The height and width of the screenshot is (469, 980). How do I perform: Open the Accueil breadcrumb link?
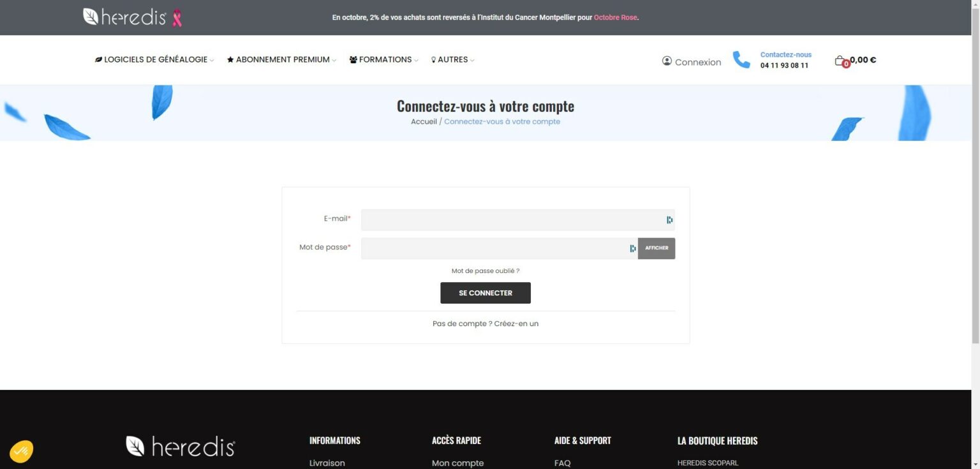(423, 121)
